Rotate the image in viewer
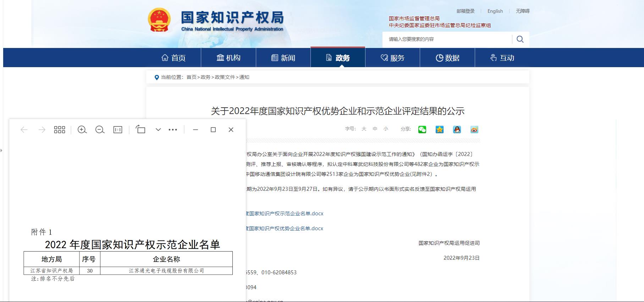This screenshot has height=302, width=644. coord(141,129)
